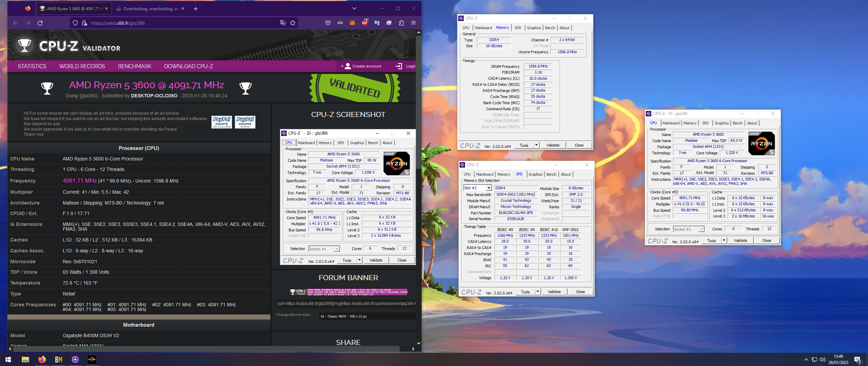Click Close button in right CPU-Z window

tap(767, 240)
